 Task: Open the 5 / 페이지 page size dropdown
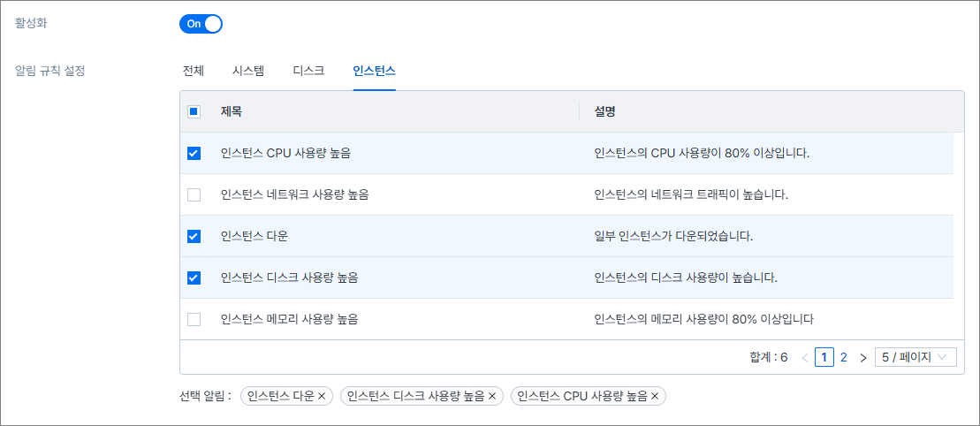coord(915,358)
